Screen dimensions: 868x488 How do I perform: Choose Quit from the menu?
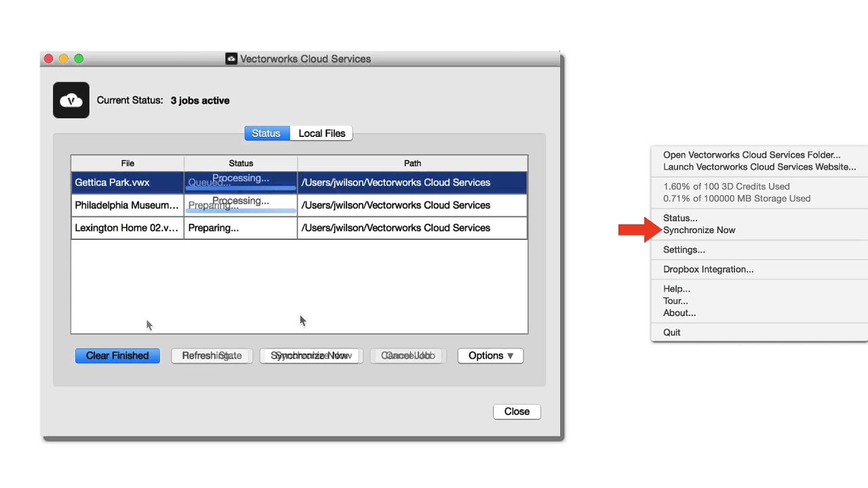(671, 333)
